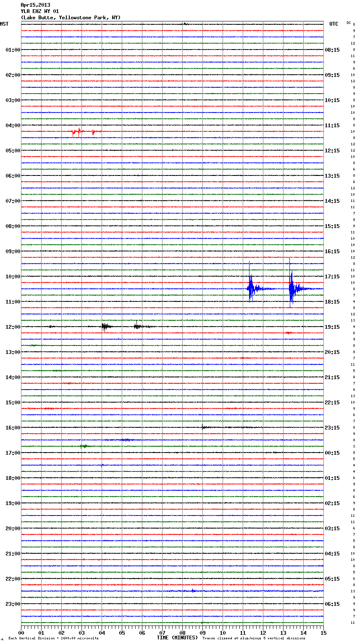Viewport: 357px width, 644px height.
Task: Select the 04:00 MST row label
Action: (x=13, y=126)
